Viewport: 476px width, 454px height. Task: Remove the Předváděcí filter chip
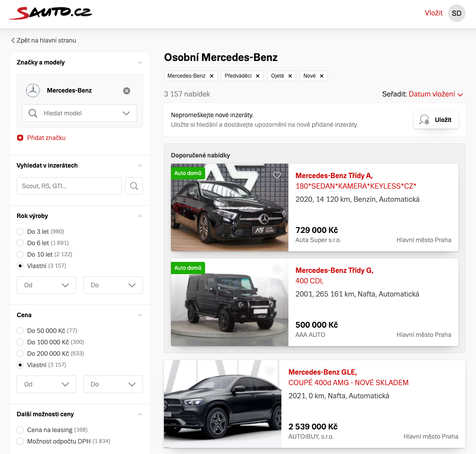pos(258,76)
